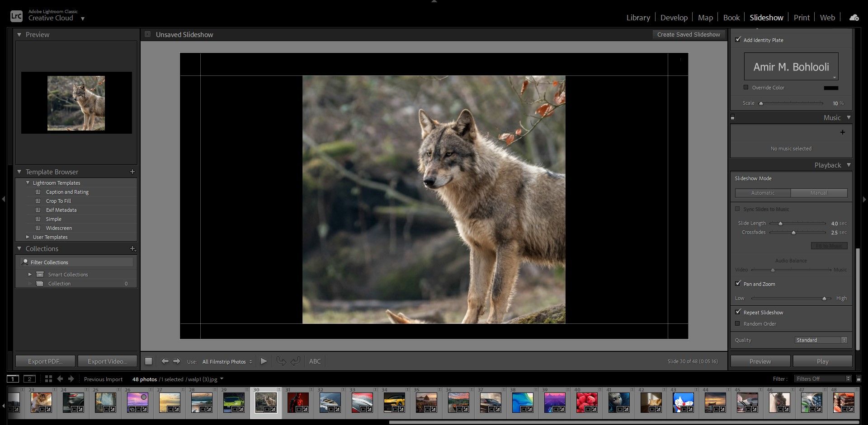Play the slideshow preview triangle in toolbar
This screenshot has height=425, width=868.
coord(264,361)
